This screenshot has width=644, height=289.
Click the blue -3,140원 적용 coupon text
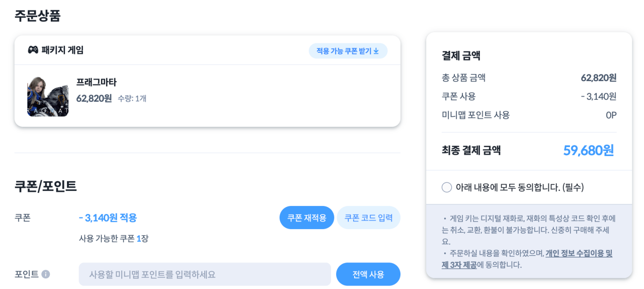(x=108, y=218)
